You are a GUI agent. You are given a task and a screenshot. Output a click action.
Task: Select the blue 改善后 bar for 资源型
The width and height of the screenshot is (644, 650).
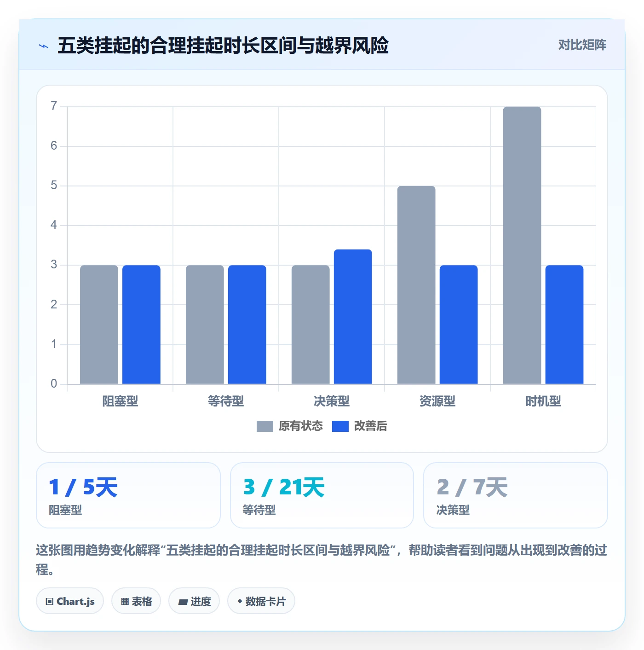[459, 325]
